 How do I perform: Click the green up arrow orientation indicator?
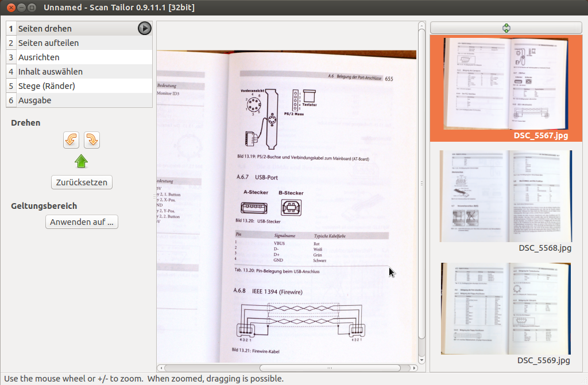pyautogui.click(x=82, y=161)
